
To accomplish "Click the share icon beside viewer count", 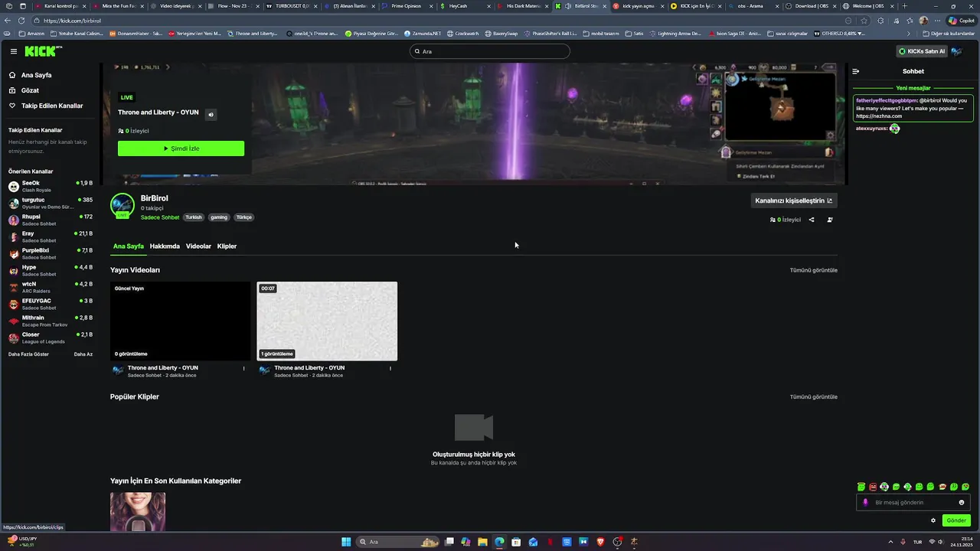I will 812,220.
